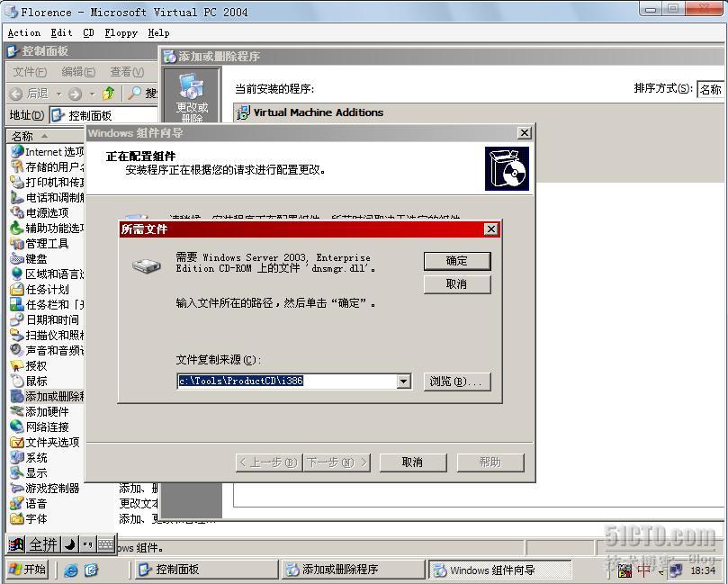Open 存储的用户名 control panel item
Image resolution: width=728 pixels, height=584 pixels.
pyautogui.click(x=48, y=167)
